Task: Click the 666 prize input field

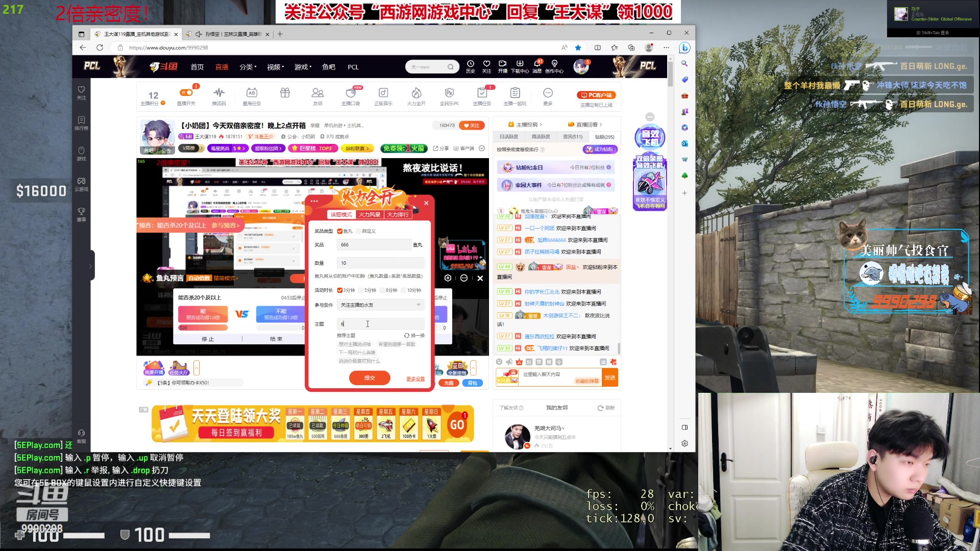Action: coord(374,245)
